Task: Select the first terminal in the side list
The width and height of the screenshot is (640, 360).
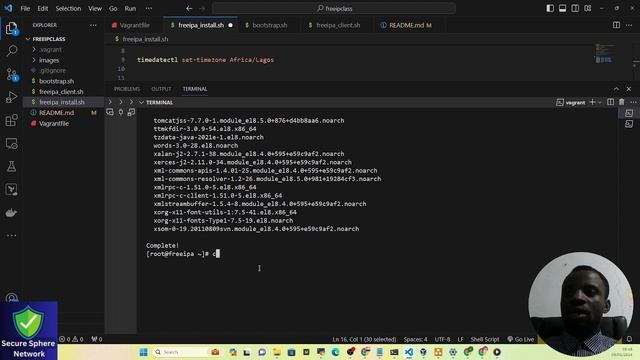Action: tap(629, 113)
